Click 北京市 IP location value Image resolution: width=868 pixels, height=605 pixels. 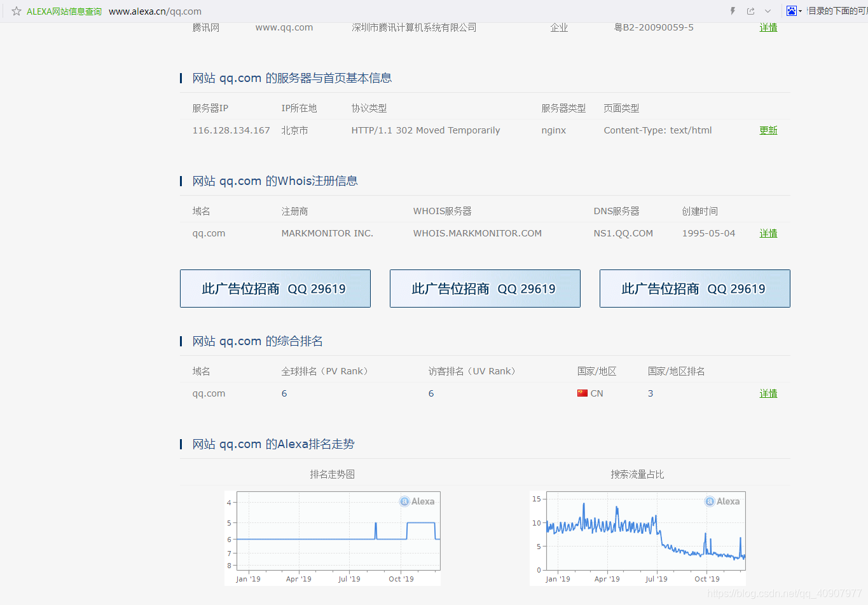(295, 130)
